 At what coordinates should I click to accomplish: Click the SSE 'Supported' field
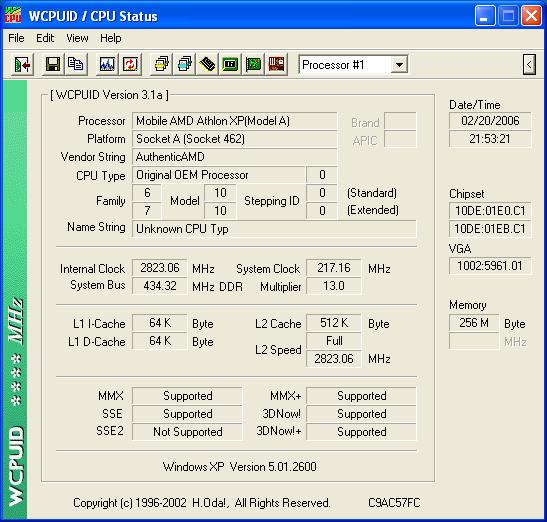[x=187, y=414]
